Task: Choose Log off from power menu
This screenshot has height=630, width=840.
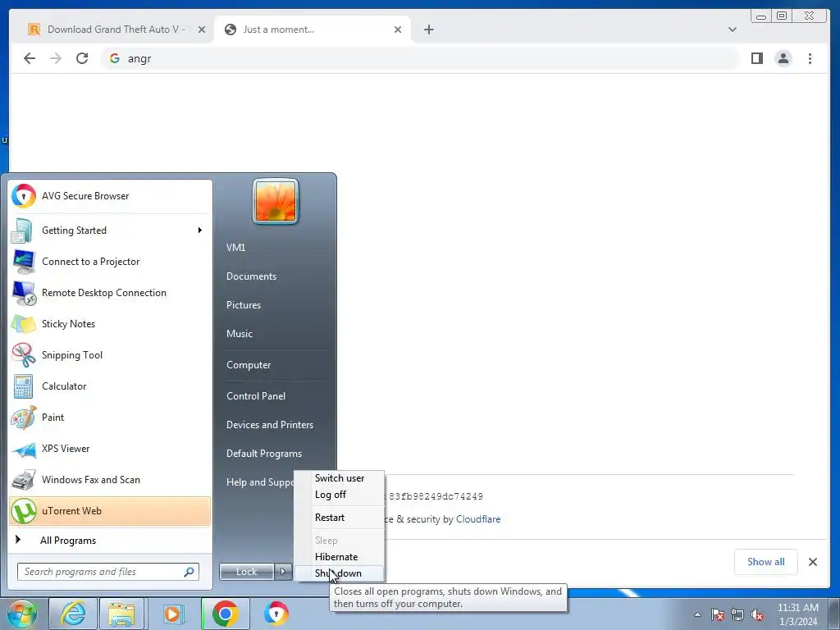Action: click(x=340, y=495)
